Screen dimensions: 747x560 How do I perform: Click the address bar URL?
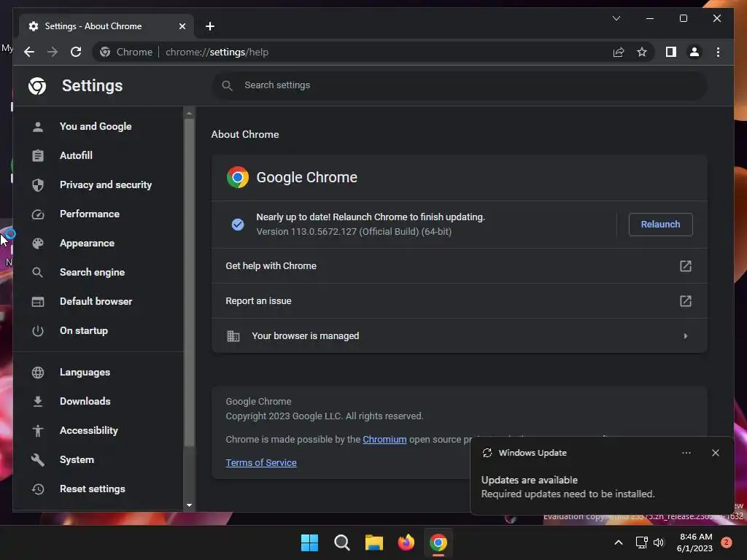pyautogui.click(x=217, y=52)
